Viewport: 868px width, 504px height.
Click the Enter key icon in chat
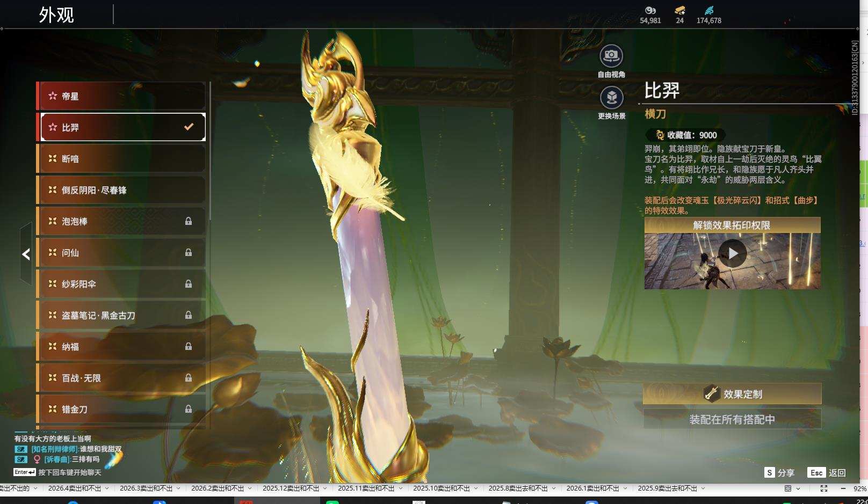click(x=25, y=472)
